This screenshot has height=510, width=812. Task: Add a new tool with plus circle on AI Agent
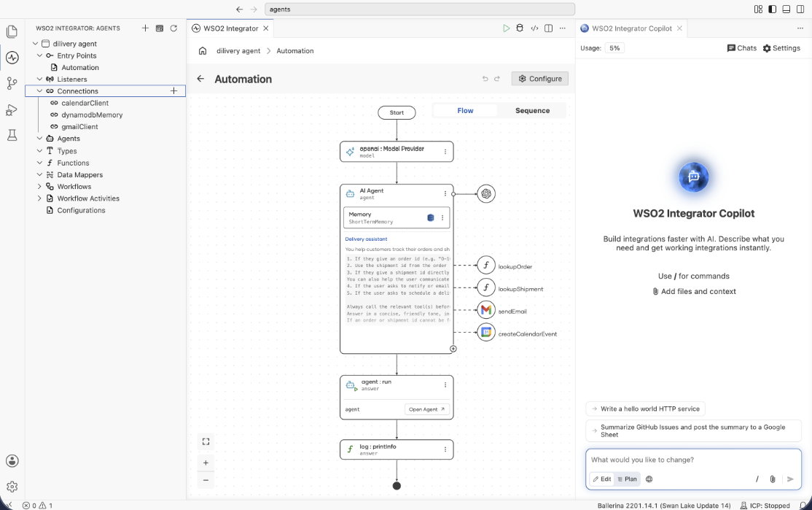tap(453, 349)
